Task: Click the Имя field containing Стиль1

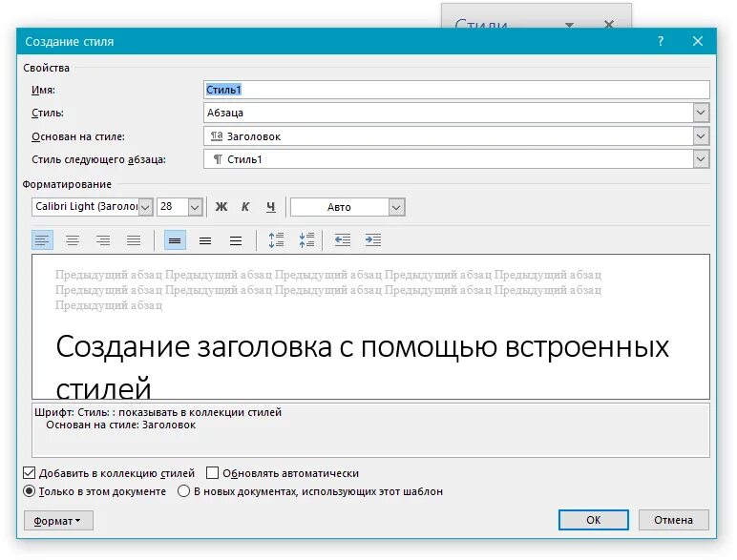Action: [456, 90]
